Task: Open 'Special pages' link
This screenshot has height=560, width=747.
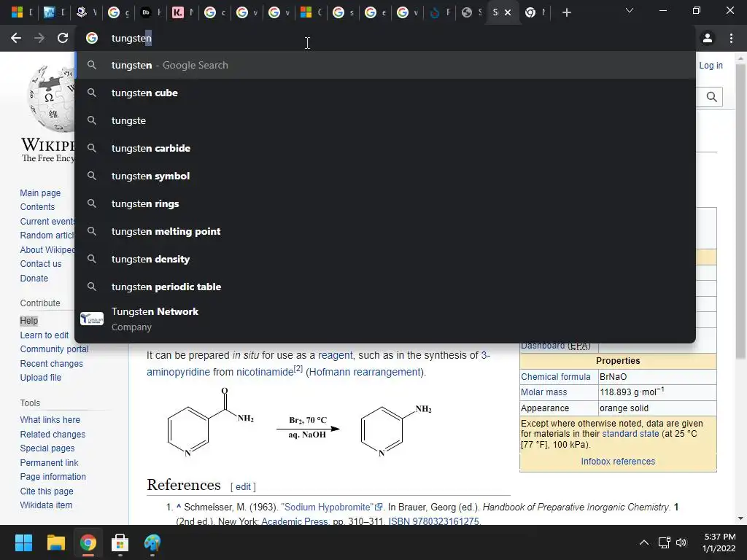Action: pos(47,448)
